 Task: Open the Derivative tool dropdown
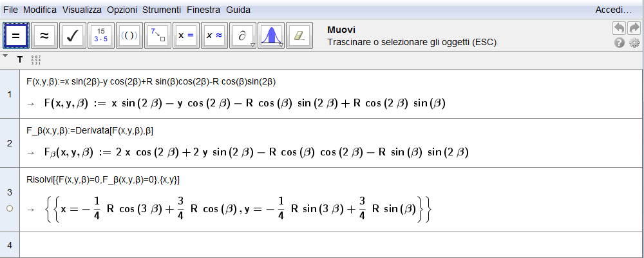point(253,45)
